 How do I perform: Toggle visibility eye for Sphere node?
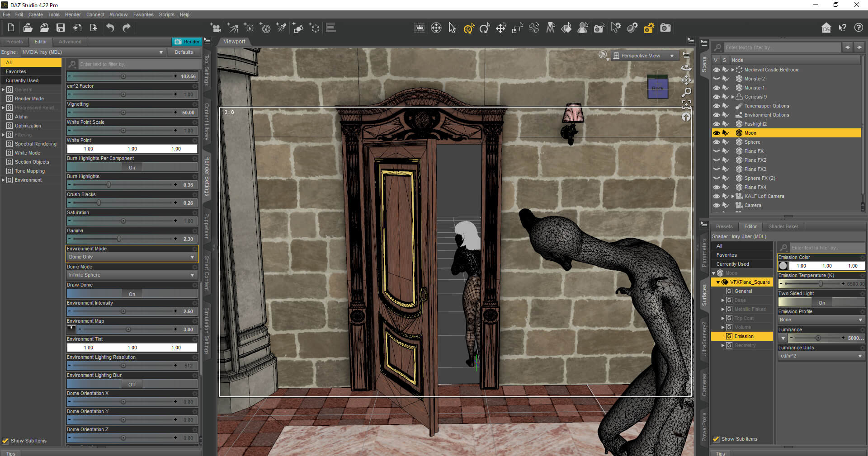[x=716, y=142]
